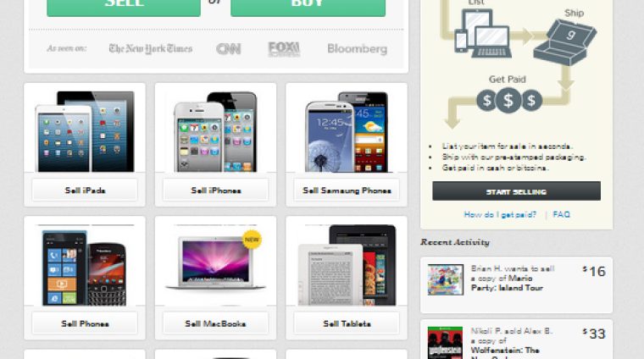
Task: Open the FAQ link
Action: click(561, 214)
